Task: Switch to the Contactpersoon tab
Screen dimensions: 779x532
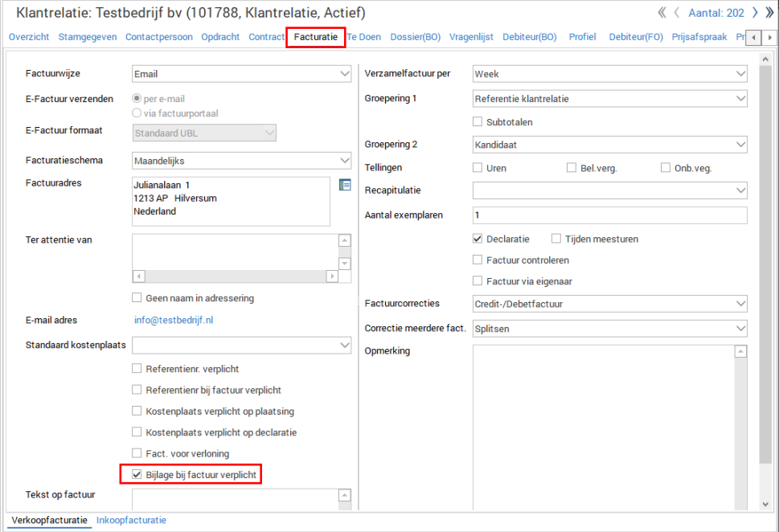Action: coord(158,37)
